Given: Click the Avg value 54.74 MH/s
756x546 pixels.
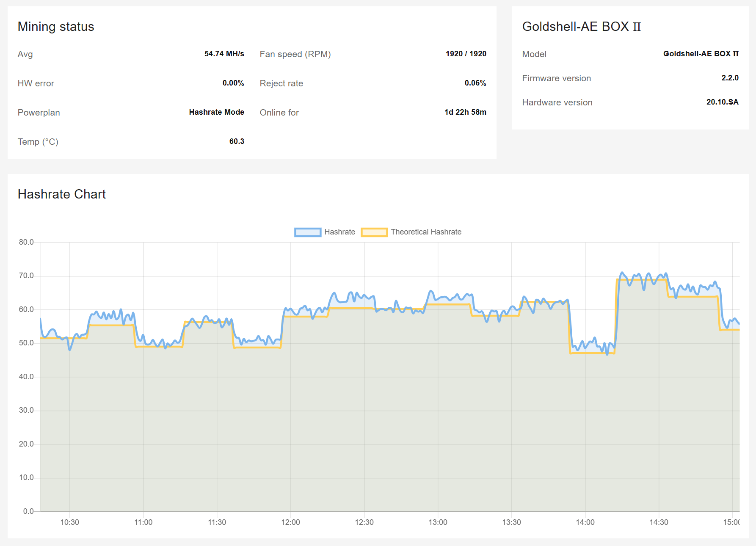Looking at the screenshot, I should coord(224,54).
